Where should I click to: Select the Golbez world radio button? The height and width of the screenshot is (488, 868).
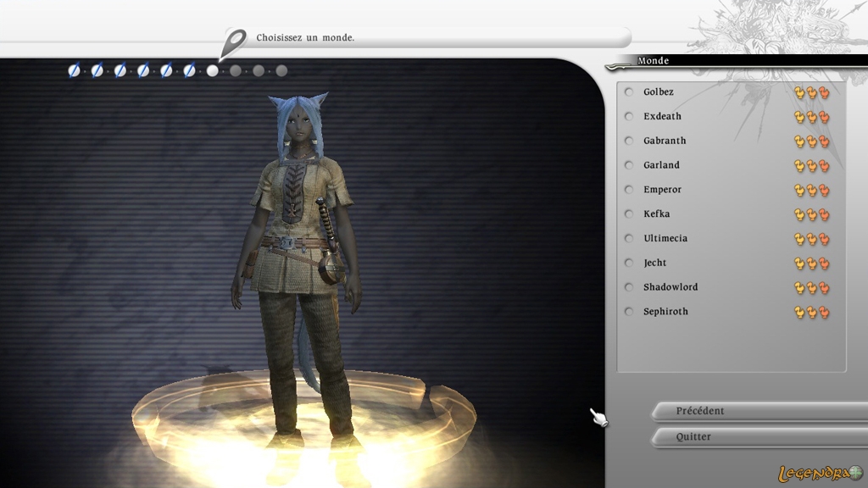[629, 92]
